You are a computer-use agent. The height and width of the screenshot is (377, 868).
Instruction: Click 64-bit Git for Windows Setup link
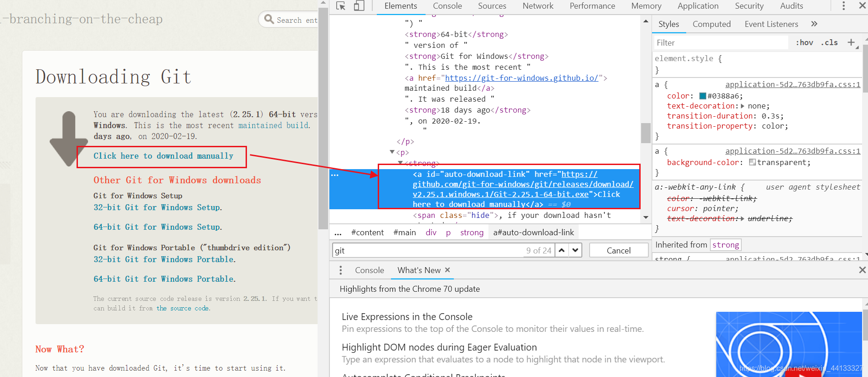click(x=157, y=227)
